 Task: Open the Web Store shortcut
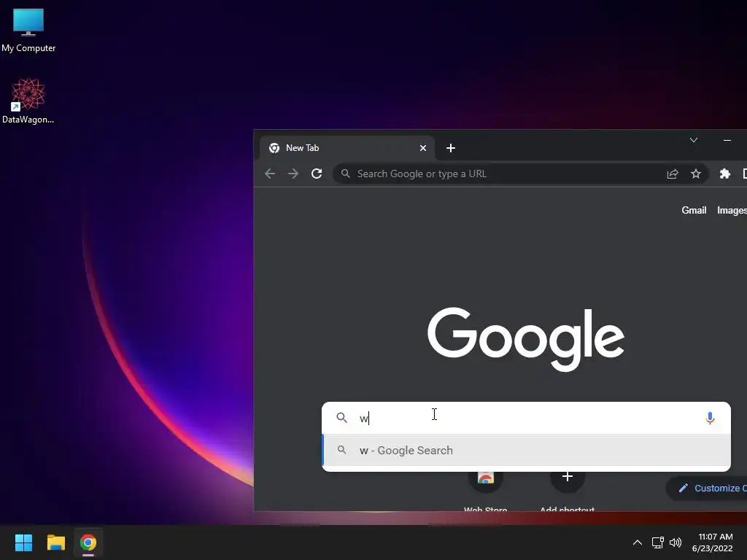point(485,491)
